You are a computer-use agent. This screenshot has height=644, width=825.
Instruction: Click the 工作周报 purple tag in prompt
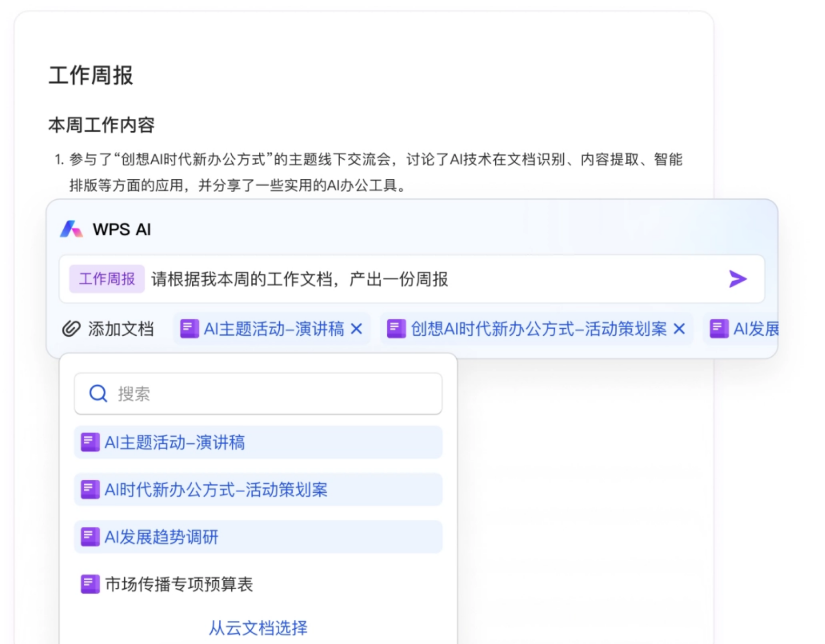point(107,279)
